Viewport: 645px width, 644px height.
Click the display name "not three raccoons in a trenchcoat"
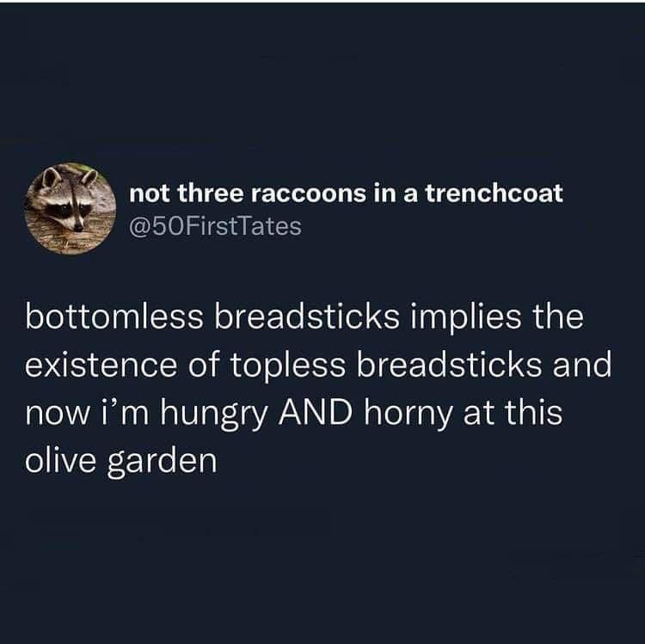pyautogui.click(x=346, y=193)
